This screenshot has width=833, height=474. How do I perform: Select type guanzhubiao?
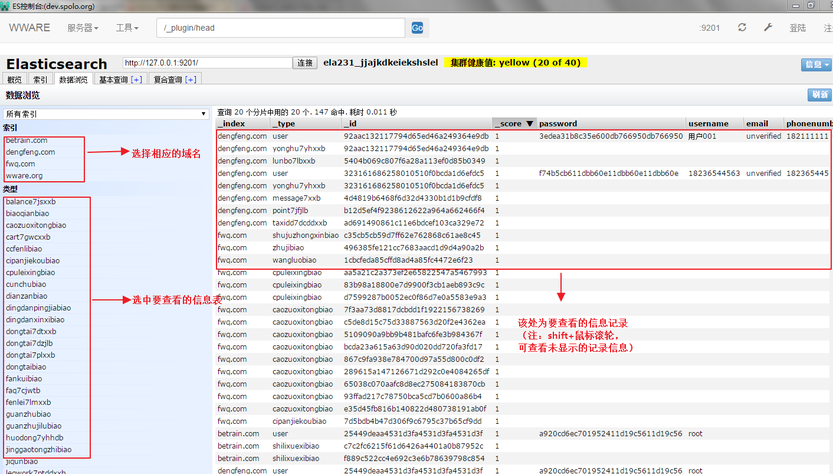tap(28, 414)
